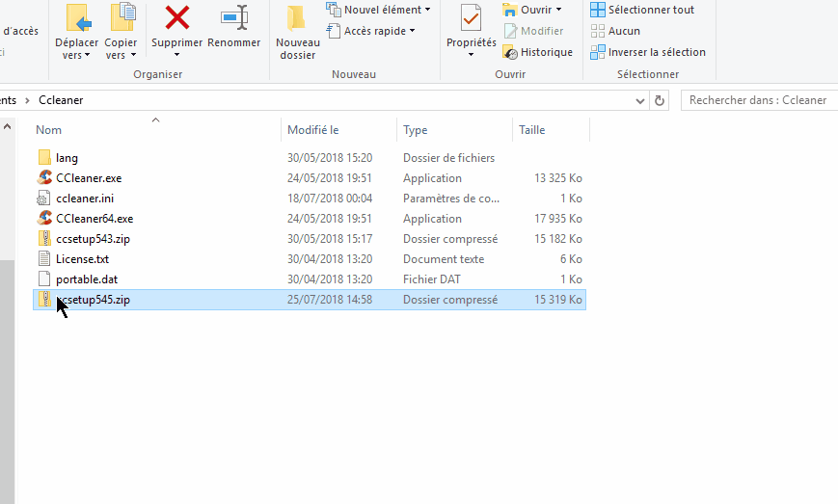Click the License.txt document icon

[44, 259]
